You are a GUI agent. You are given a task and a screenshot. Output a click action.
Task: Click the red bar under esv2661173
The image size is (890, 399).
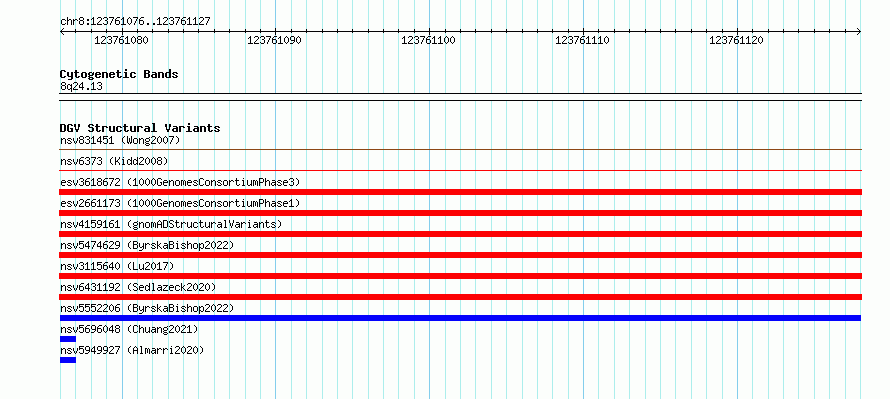(460, 213)
